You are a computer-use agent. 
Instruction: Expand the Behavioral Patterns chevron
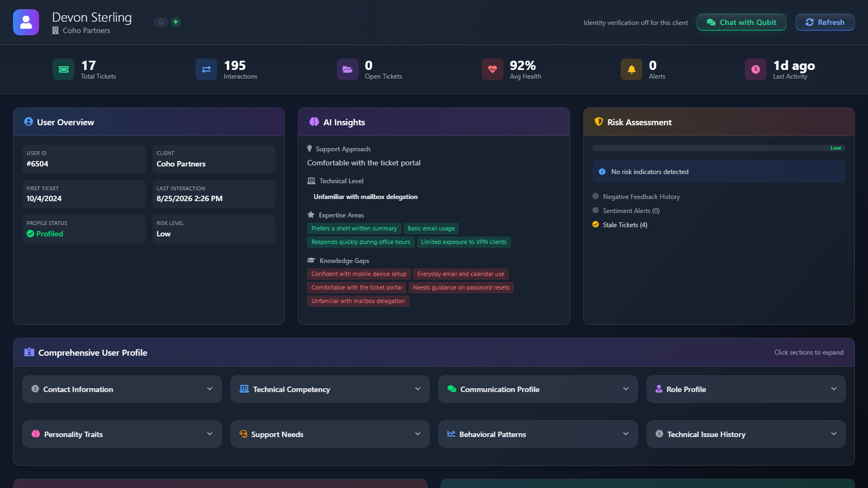[626, 434]
